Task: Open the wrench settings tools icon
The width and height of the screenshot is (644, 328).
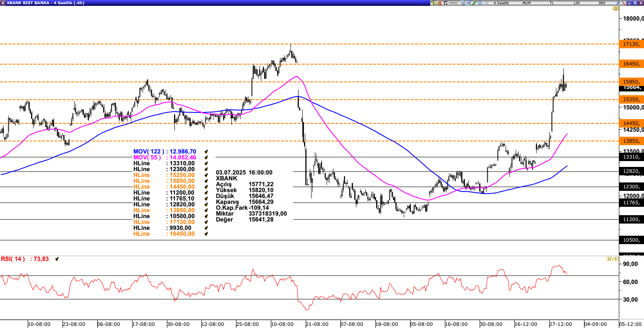Action: (623, 3)
